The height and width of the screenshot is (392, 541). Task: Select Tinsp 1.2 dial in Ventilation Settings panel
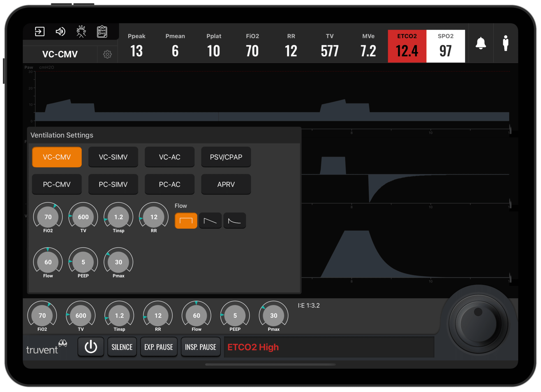coord(119,217)
